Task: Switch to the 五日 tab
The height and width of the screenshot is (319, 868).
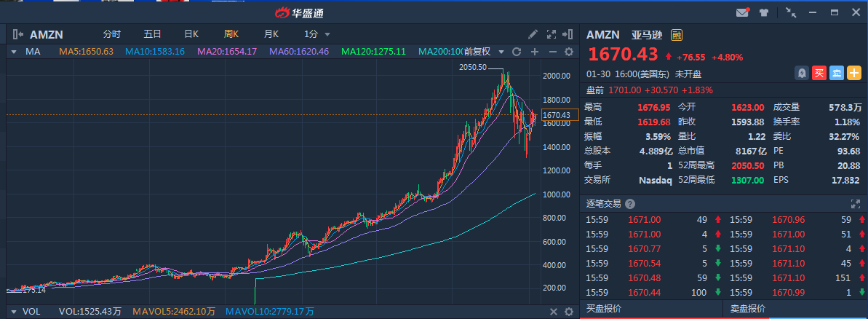Action: click(x=152, y=34)
